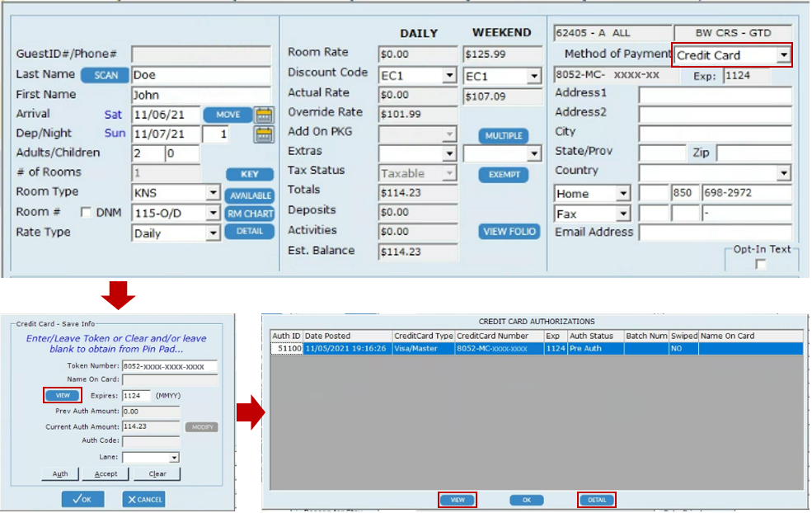812x513 pixels.
Task: Click CANCEL in Credit Card Save Info dialog
Action: [144, 499]
